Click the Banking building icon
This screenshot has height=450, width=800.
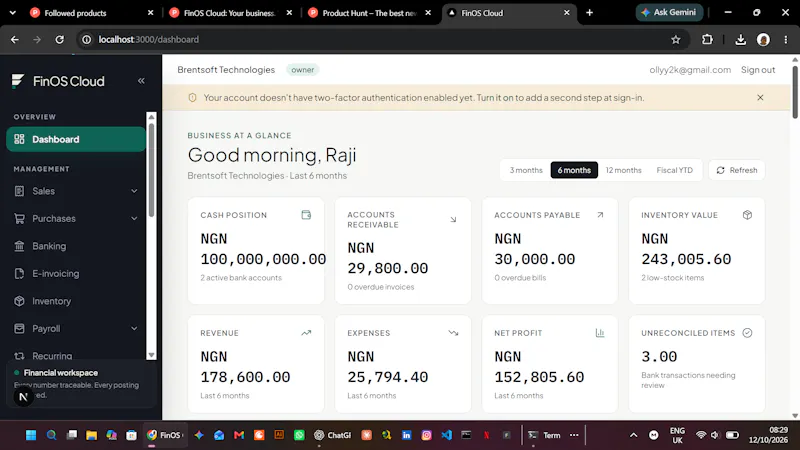(19, 246)
